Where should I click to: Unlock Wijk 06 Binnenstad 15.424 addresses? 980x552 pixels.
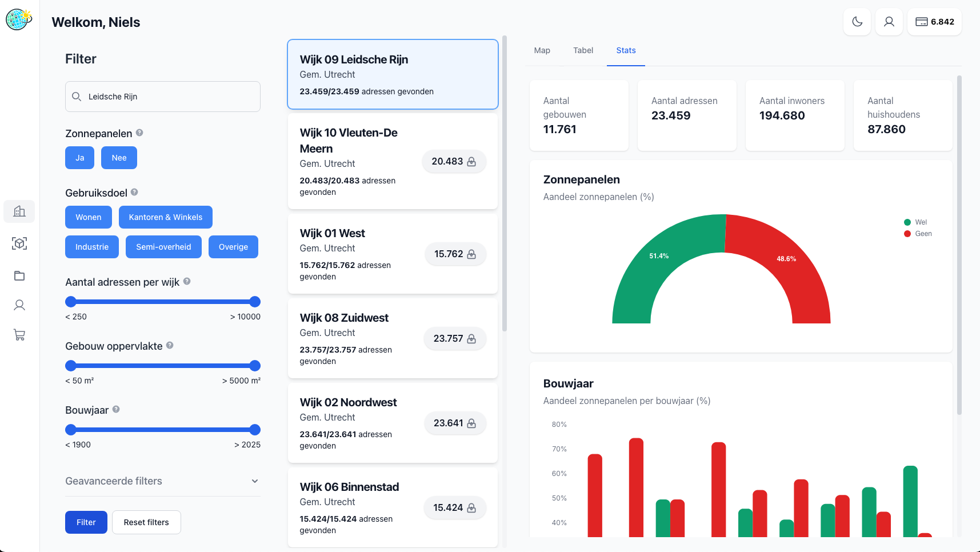coord(455,508)
